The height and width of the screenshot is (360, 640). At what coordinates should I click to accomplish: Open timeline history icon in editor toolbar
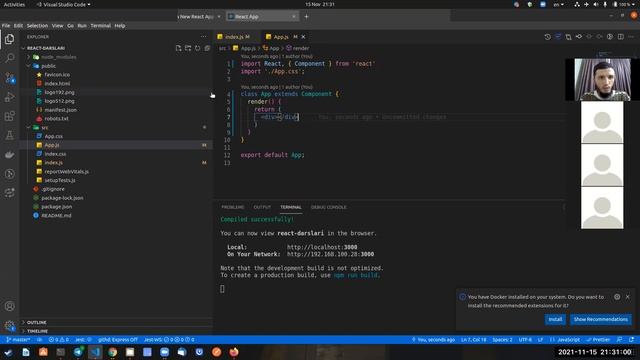(x=547, y=37)
